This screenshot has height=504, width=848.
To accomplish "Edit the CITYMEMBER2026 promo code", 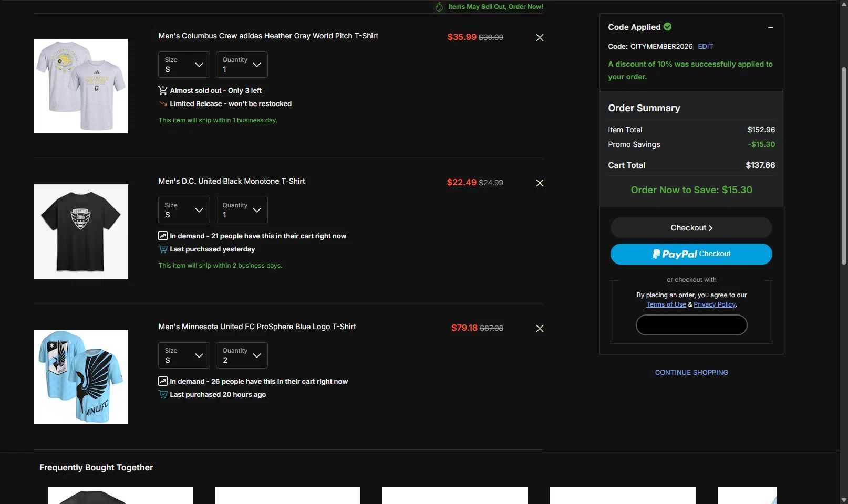I will pos(706,46).
